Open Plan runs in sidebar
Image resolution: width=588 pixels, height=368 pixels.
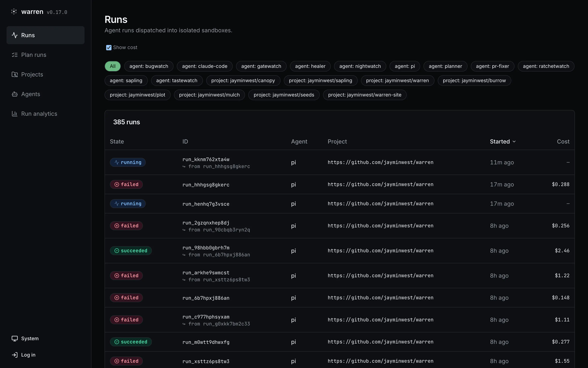click(46, 55)
